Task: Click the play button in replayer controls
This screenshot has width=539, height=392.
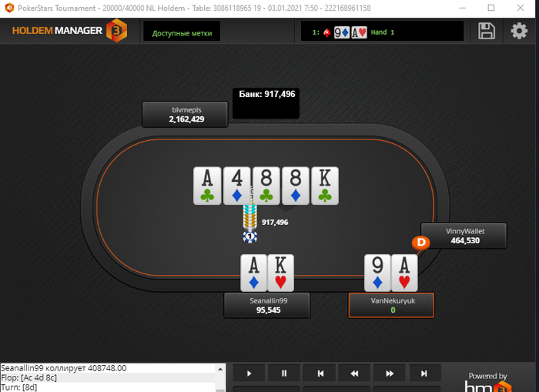Action: point(249,373)
